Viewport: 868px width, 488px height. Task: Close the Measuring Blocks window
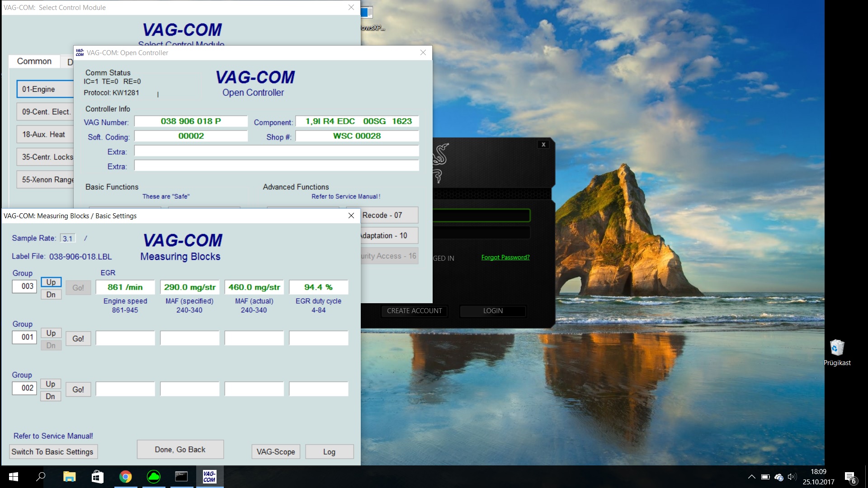[x=351, y=216]
